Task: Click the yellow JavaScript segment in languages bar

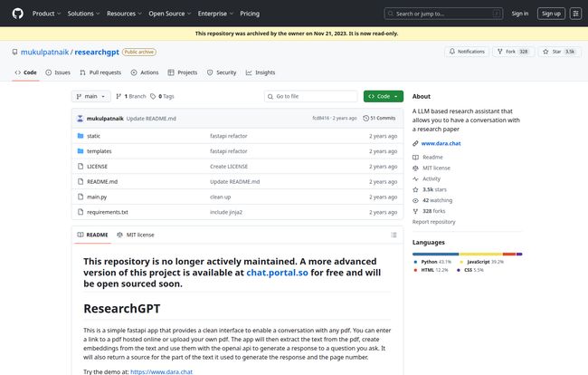Action: tap(481, 255)
